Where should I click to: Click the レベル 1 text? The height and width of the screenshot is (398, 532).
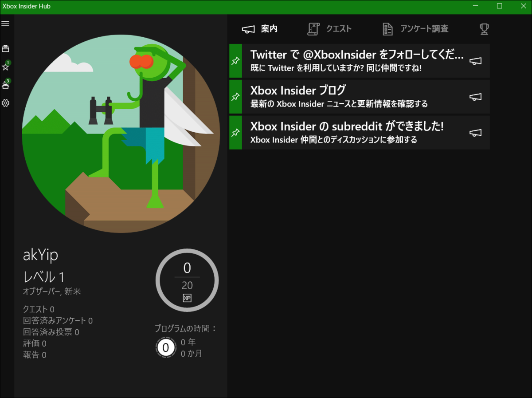[43, 277]
